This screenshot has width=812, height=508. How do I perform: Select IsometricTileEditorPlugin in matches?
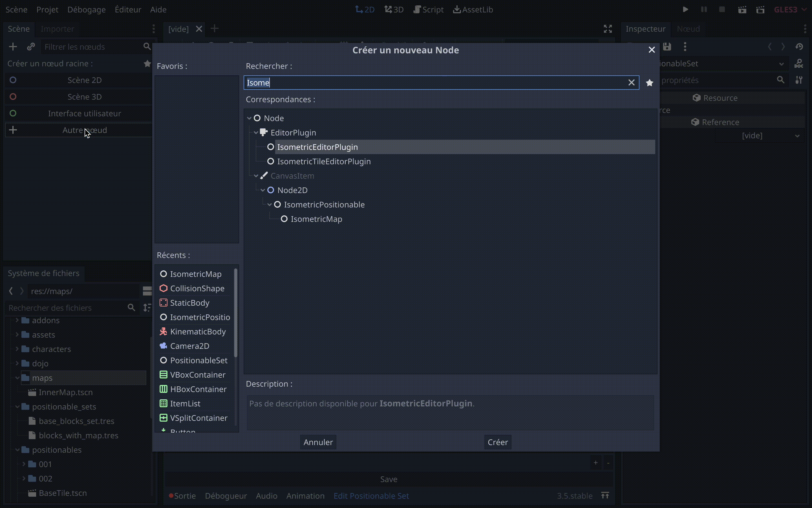324,162
